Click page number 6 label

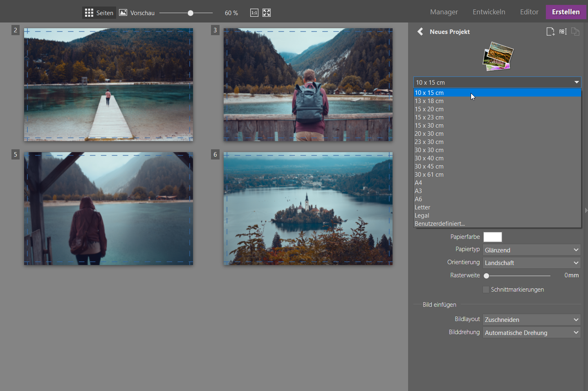(x=215, y=154)
